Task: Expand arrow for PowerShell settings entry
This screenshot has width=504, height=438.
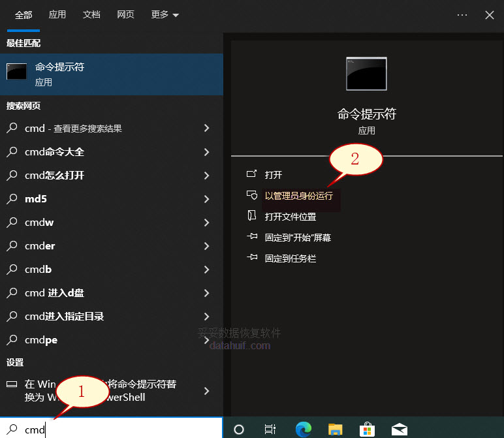Action: point(207,390)
